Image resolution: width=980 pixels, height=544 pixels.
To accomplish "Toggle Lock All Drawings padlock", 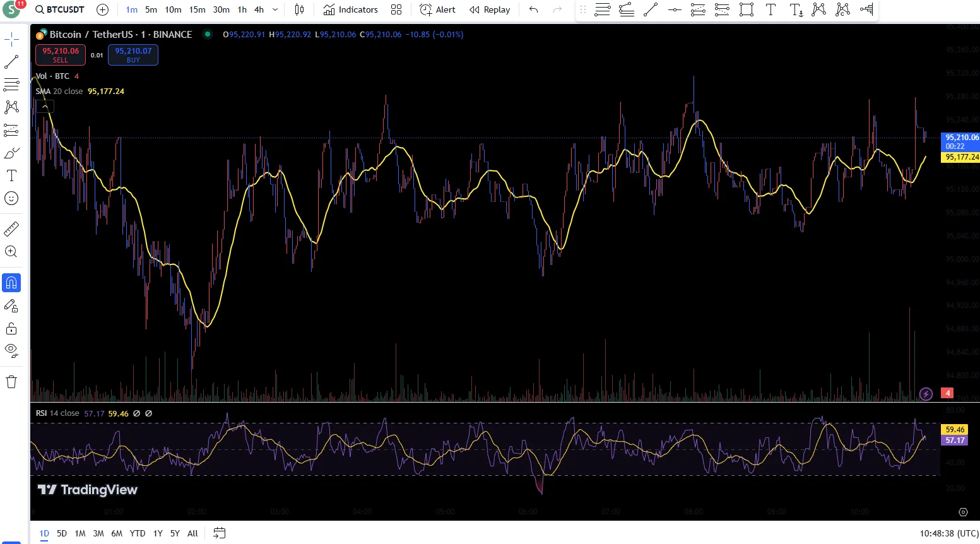I will click(11, 329).
